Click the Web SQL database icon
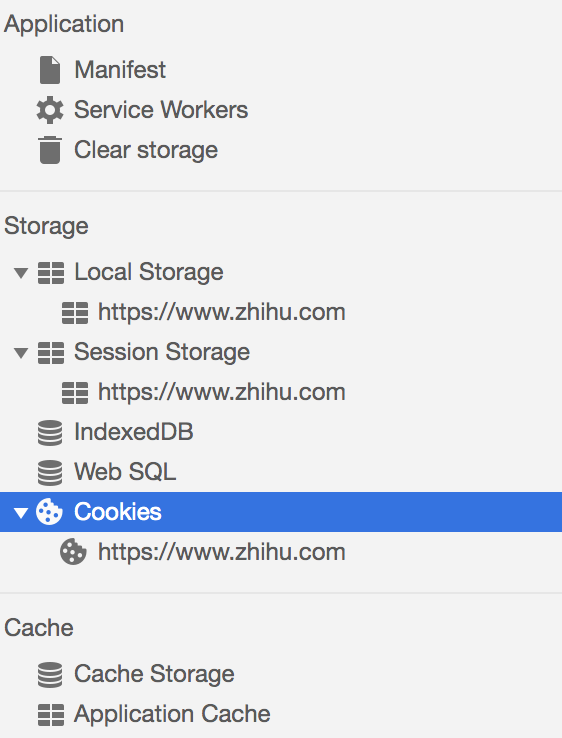The height and width of the screenshot is (738, 562). point(50,473)
